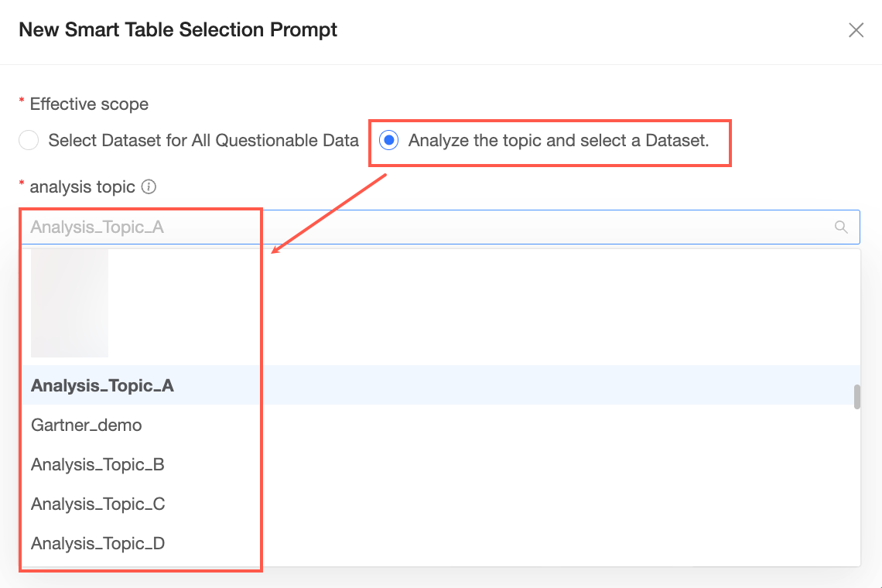Screen dimensions: 882x588
Task: Click the 'Effective scope' field label
Action: (89, 104)
